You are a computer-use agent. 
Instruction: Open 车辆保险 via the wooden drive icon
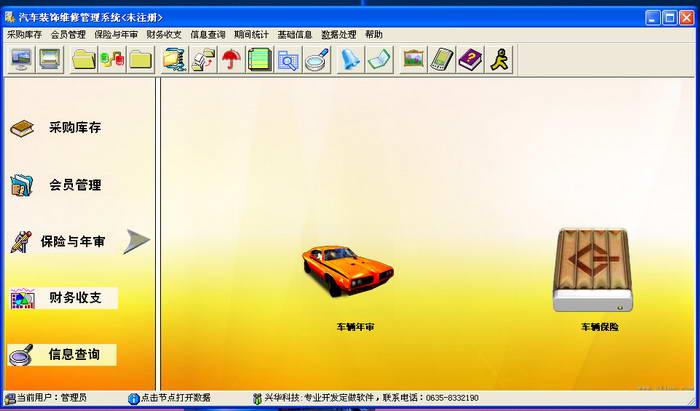(x=592, y=270)
